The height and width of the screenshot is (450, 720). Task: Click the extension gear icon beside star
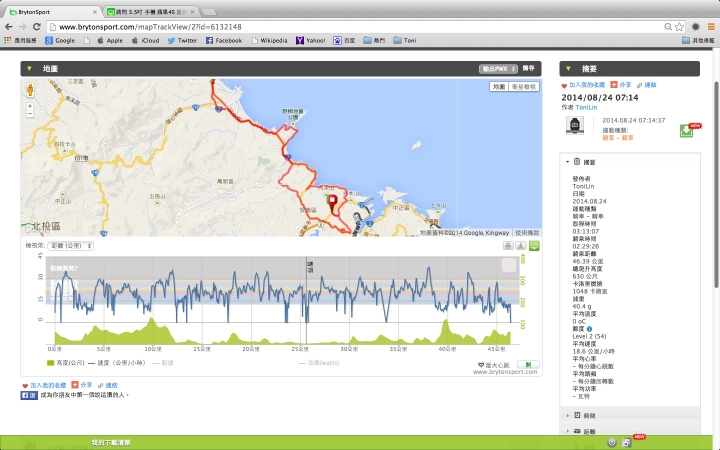tap(695, 27)
